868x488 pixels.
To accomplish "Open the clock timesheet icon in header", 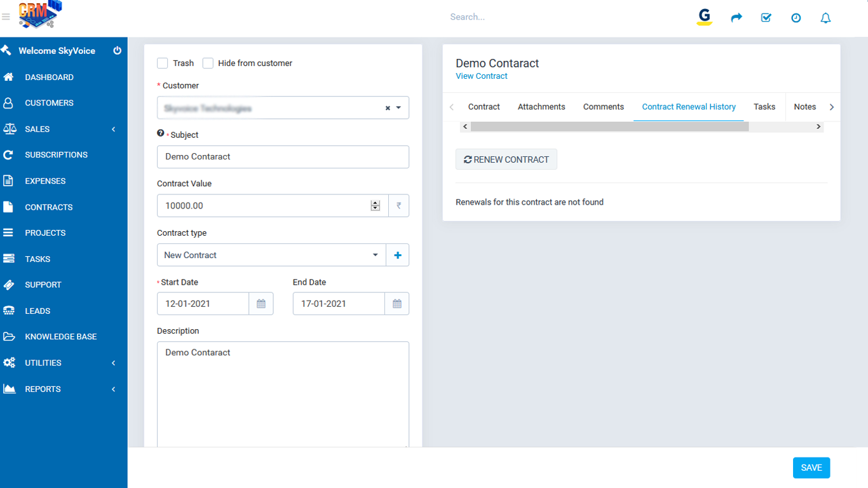I will (796, 18).
